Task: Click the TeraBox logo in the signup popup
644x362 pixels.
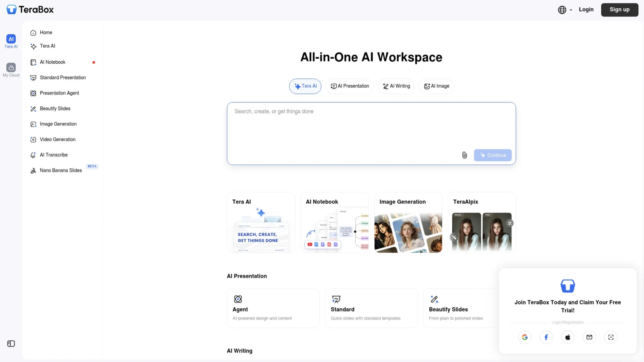Action: (568, 286)
